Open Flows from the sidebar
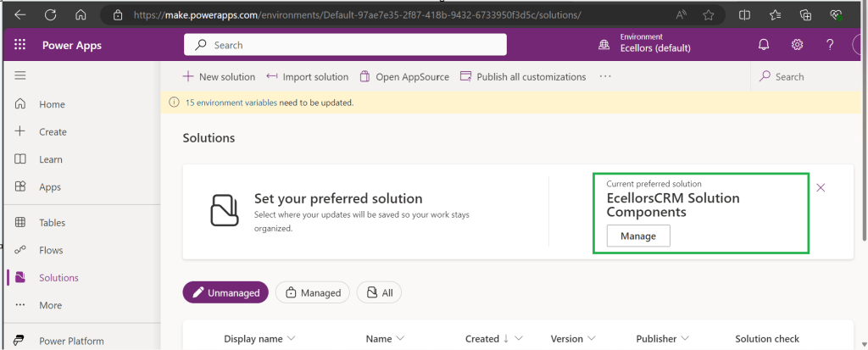Viewport: 868px width, 350px height. (x=51, y=250)
